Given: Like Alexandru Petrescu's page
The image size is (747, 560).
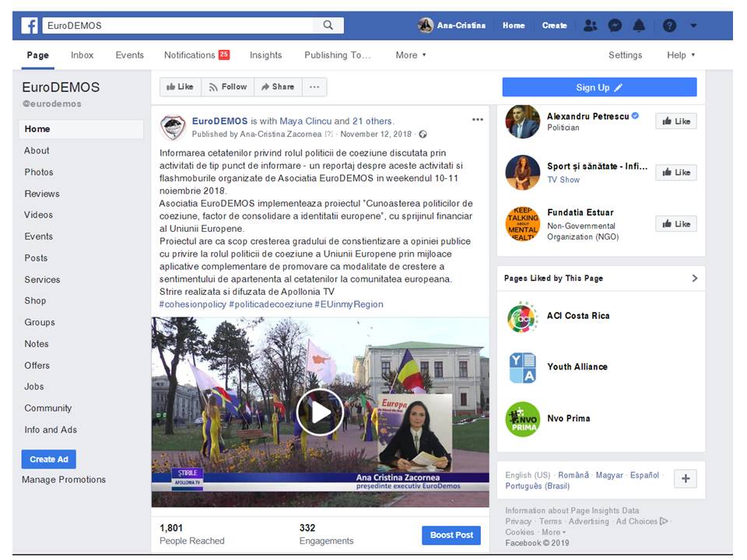Looking at the screenshot, I should click(676, 121).
